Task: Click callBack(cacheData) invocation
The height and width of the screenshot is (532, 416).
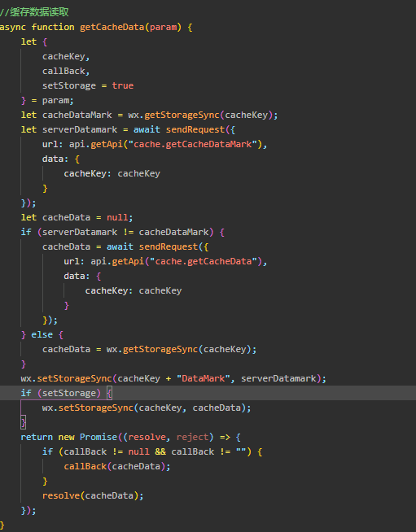Action: tap(115, 466)
